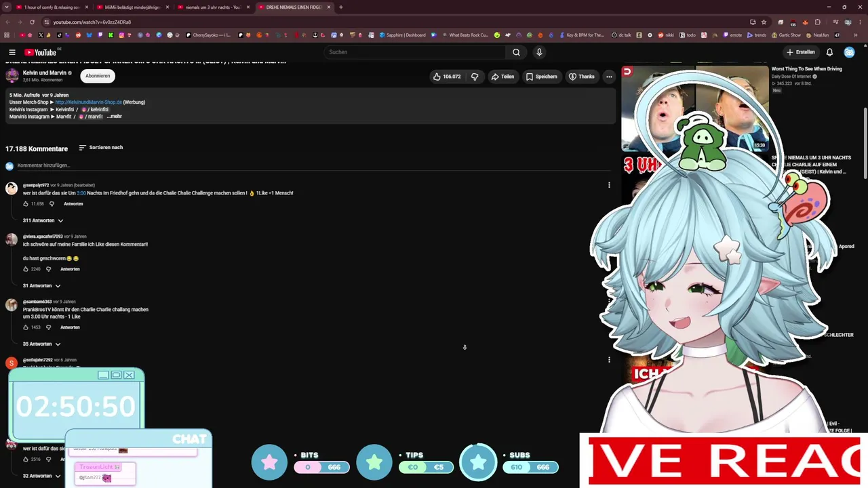Dislike the comment by @sambam6363
The width and height of the screenshot is (868, 488).
(x=48, y=327)
